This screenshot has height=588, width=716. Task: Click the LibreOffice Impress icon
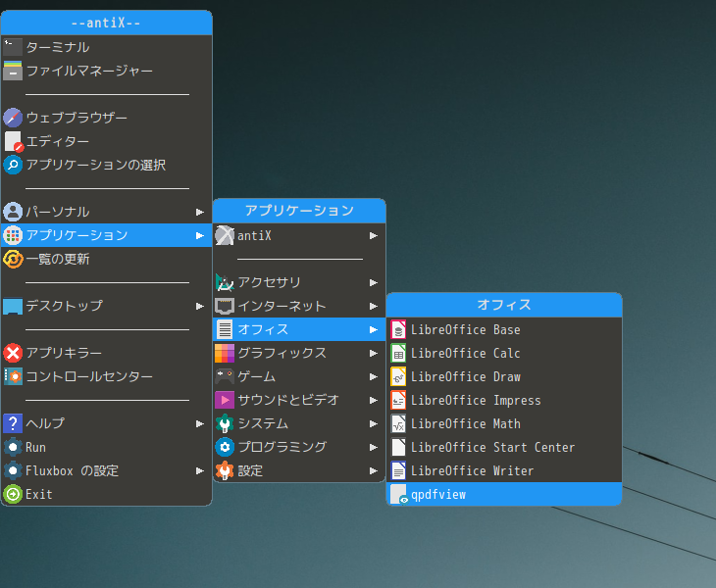(398, 401)
